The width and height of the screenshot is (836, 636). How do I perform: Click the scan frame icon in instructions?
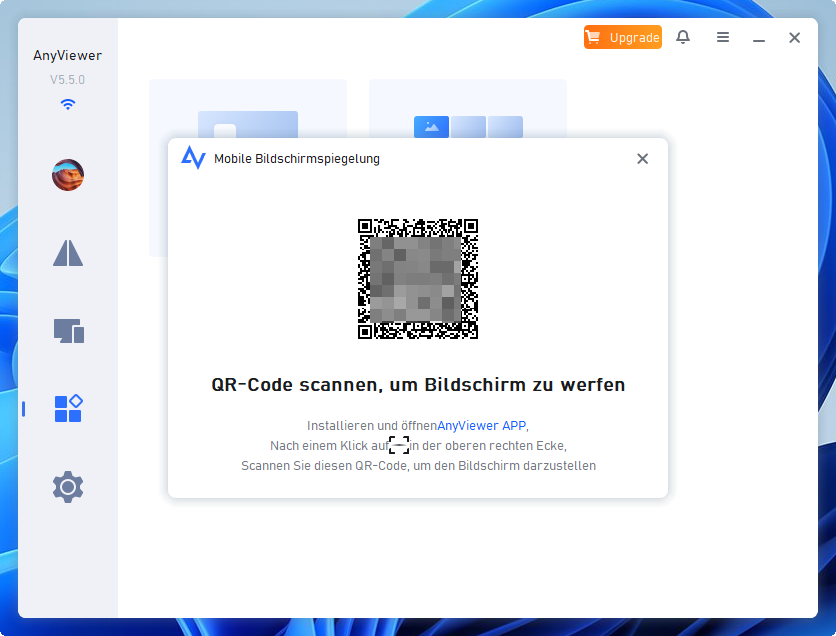[x=399, y=445]
